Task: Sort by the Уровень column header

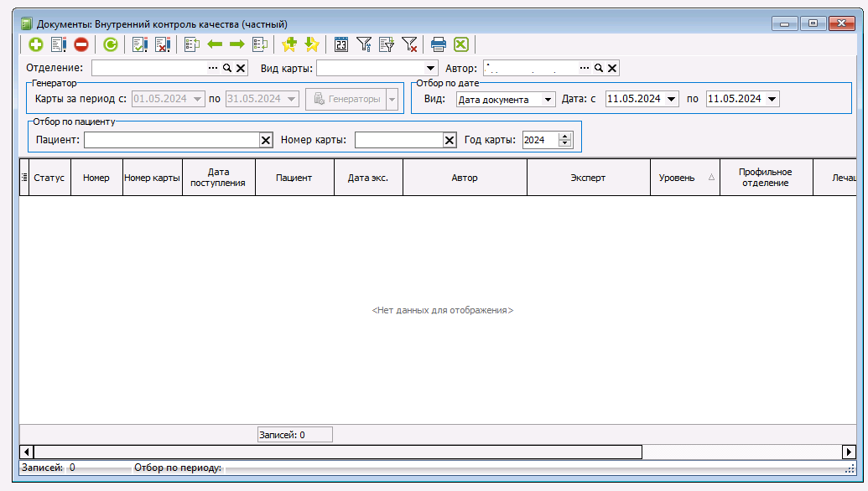Action: 677,178
